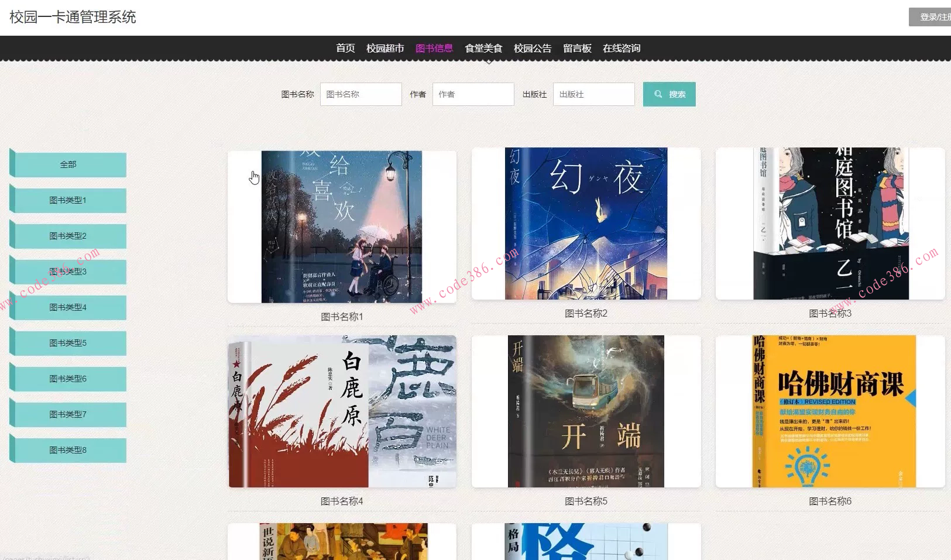Go to the 校园公告 page
This screenshot has height=560, width=951.
pos(533,48)
